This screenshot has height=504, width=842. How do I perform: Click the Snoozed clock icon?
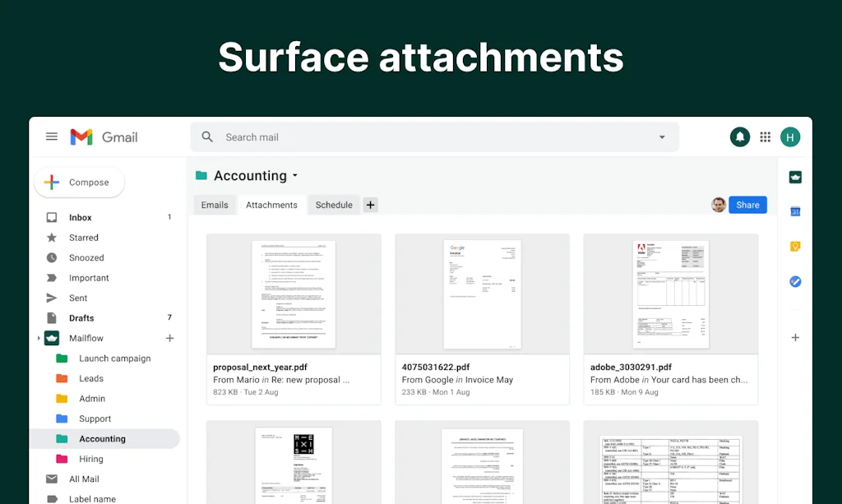[52, 257]
